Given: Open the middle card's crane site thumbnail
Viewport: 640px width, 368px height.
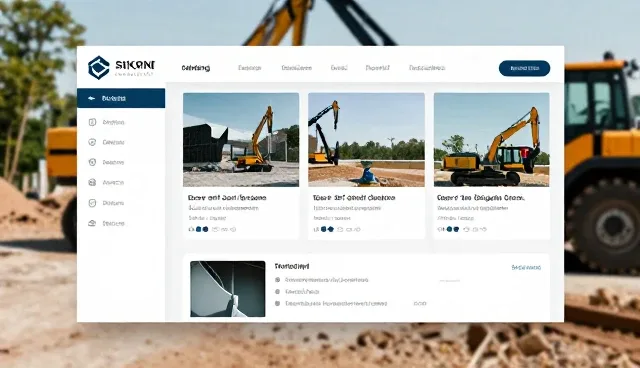Looking at the screenshot, I should tap(366, 140).
